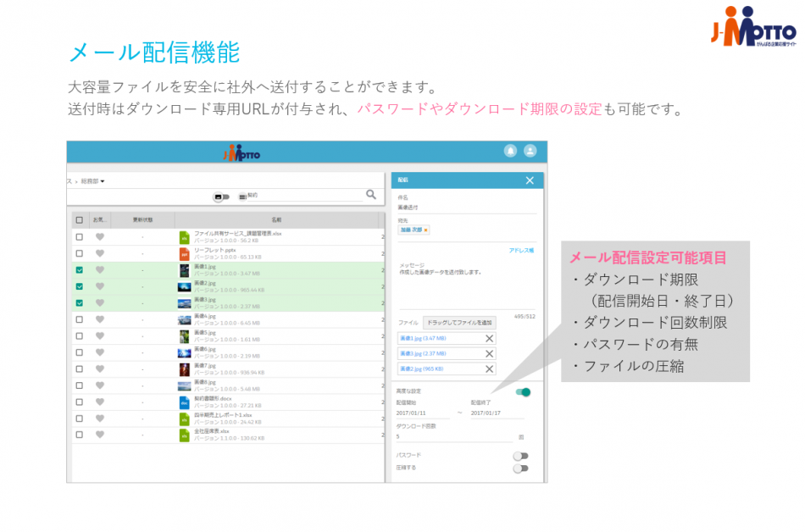Sort by 更新状態 column header
This screenshot has height=532, width=805.
[x=142, y=220]
